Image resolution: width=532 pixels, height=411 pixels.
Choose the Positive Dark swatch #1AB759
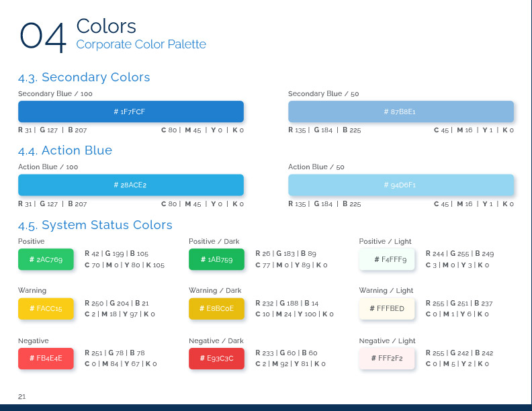pos(216,259)
